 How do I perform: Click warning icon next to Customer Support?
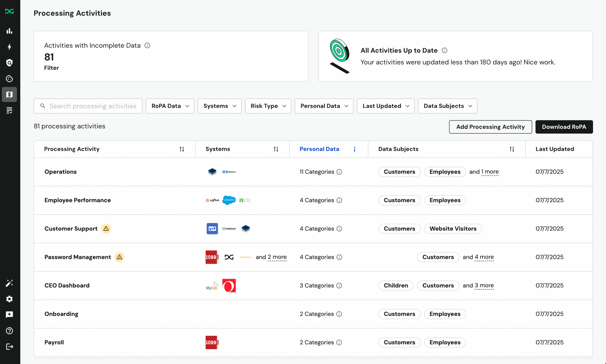pos(106,229)
